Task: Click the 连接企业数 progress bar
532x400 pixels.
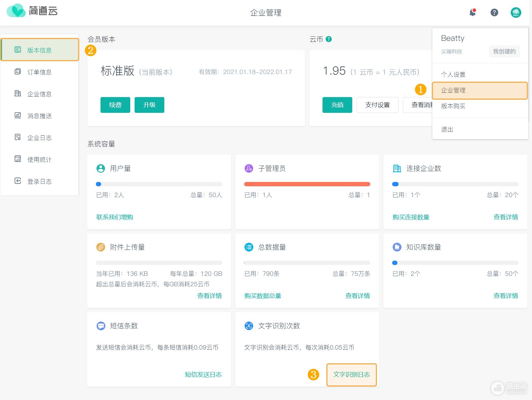Action: point(455,184)
